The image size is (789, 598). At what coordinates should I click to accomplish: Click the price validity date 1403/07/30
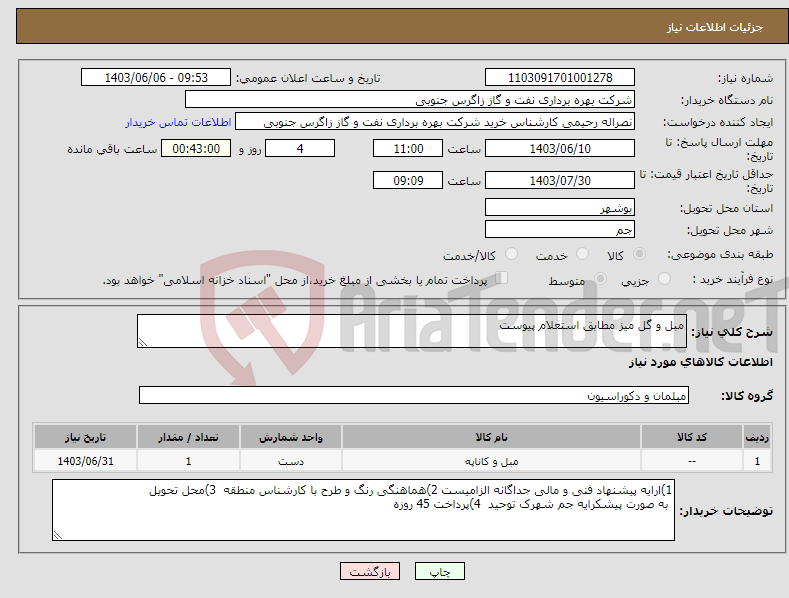(560, 180)
